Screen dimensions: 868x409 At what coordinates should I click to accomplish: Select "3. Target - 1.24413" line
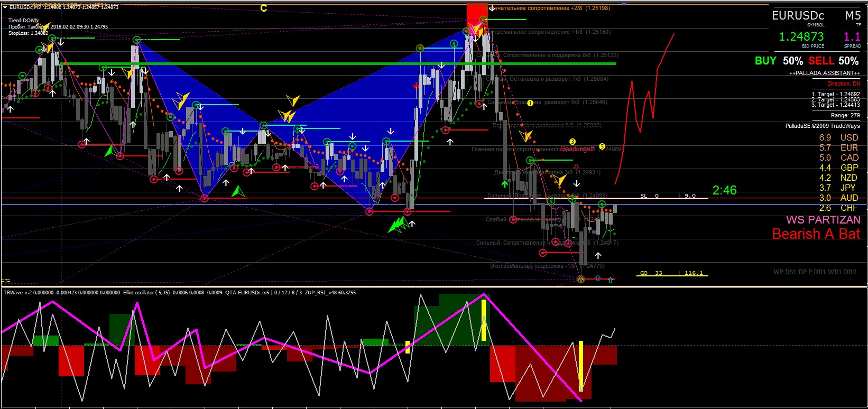coord(836,105)
